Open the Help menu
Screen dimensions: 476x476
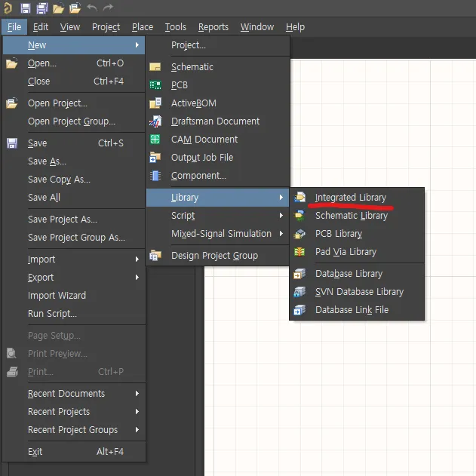(x=295, y=27)
